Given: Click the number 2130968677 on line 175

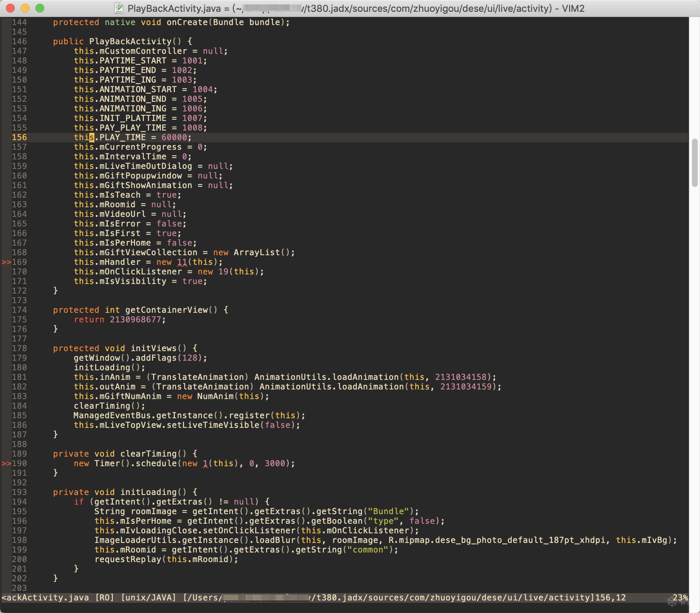Looking at the screenshot, I should 135,320.
